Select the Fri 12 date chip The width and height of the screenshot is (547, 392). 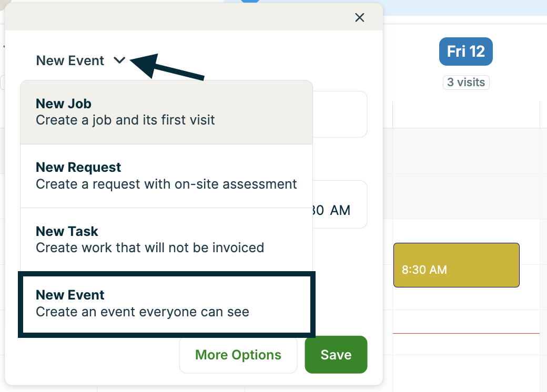466,51
